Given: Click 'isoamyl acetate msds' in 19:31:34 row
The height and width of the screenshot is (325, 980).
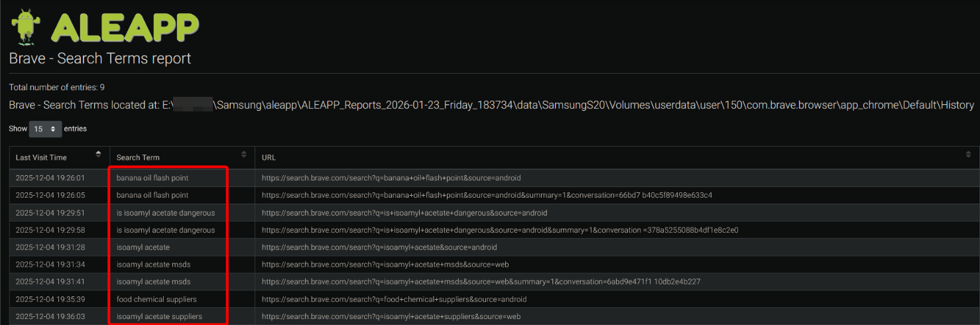Looking at the screenshot, I should point(153,265).
